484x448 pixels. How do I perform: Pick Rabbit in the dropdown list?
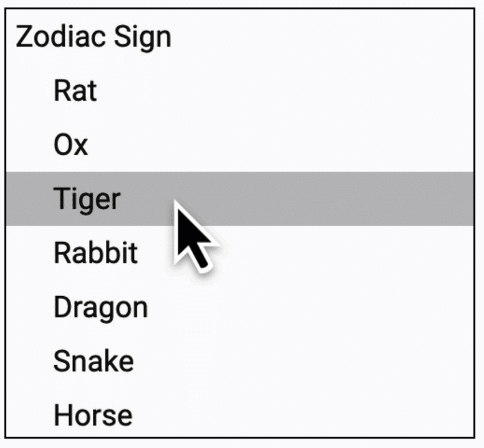(95, 253)
